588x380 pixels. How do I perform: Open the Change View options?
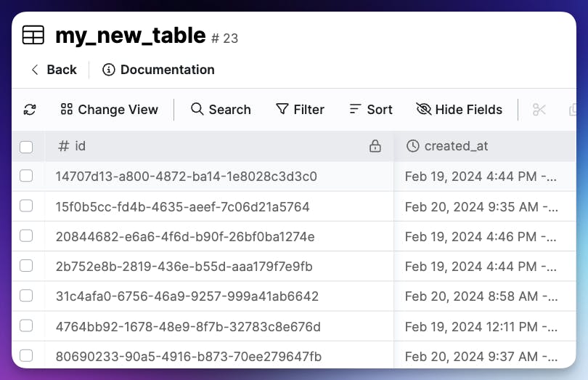click(x=109, y=110)
